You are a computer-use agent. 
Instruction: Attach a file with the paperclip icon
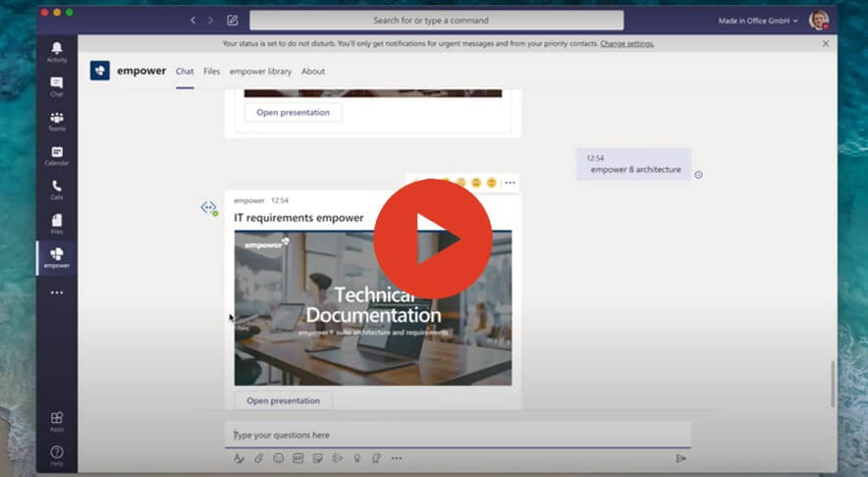coord(258,458)
